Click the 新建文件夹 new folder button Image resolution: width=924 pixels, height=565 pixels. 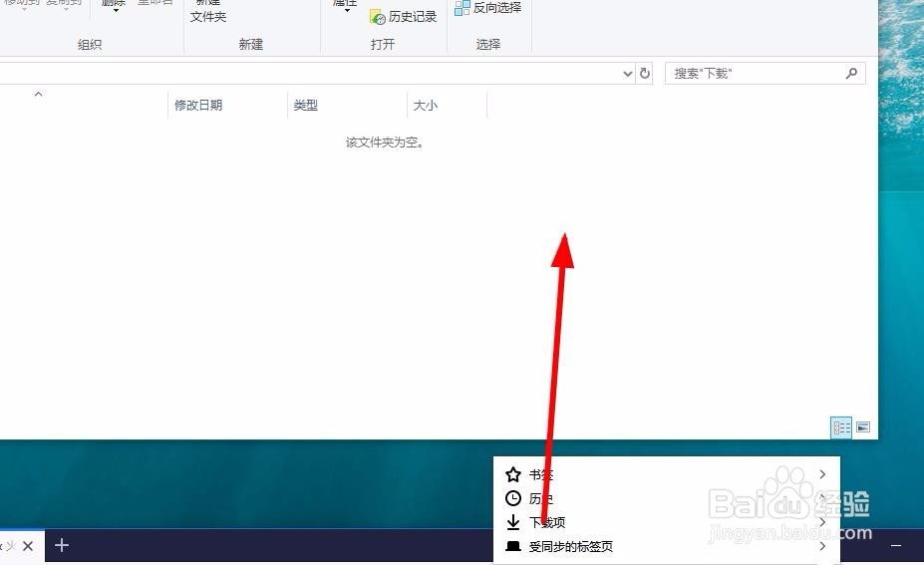click(208, 12)
